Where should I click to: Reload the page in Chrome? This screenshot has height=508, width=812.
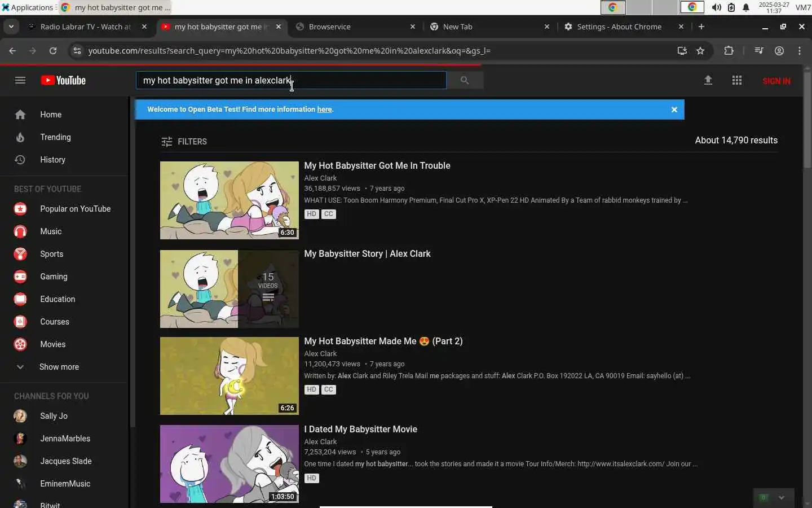tap(53, 51)
